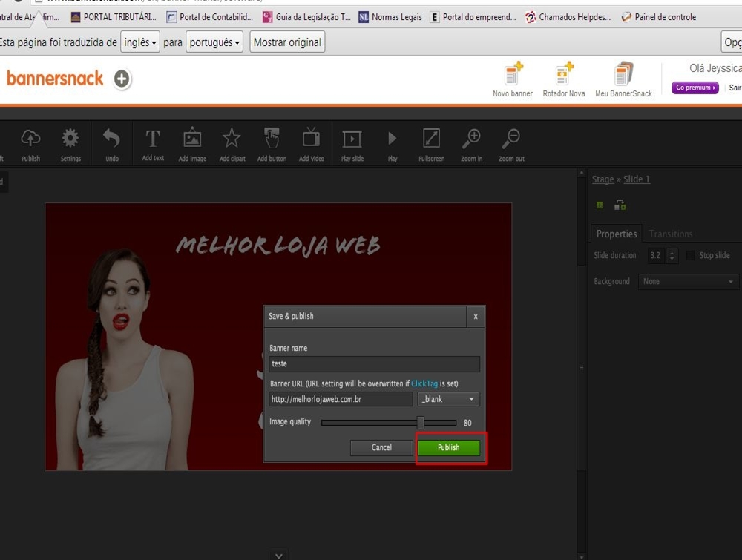Click the Slide 1 breadcrumb link
The image size is (742, 560).
tap(637, 179)
